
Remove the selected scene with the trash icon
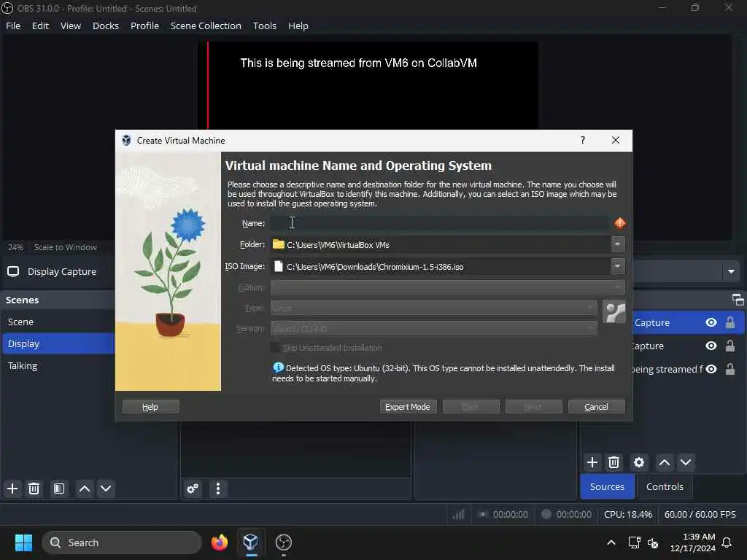[x=34, y=489]
